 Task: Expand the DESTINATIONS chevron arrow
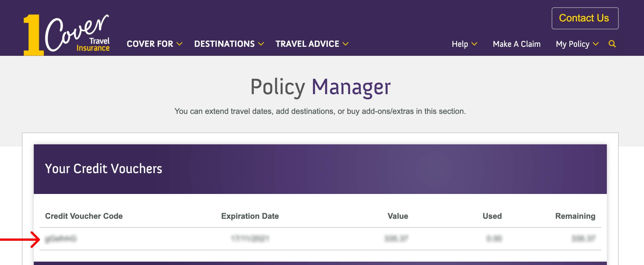click(261, 44)
